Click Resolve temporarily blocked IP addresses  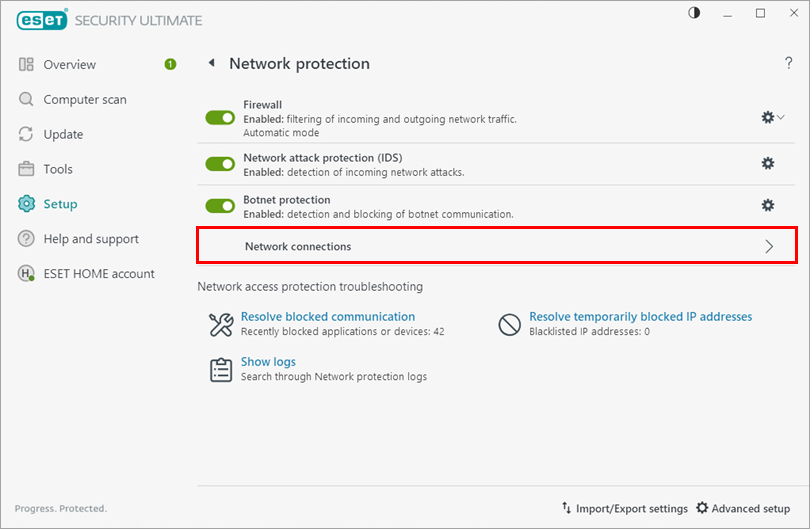640,317
